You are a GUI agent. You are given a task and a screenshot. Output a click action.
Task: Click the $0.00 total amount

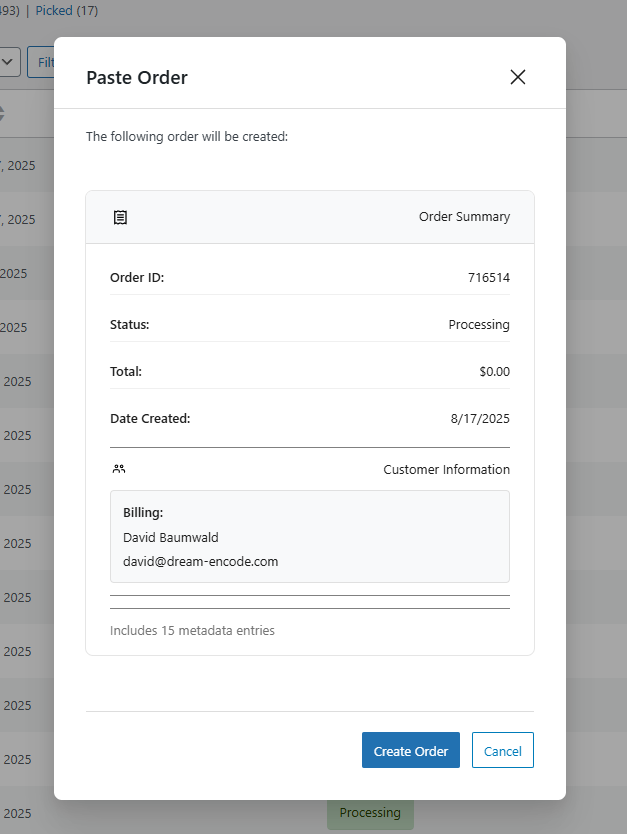point(494,372)
